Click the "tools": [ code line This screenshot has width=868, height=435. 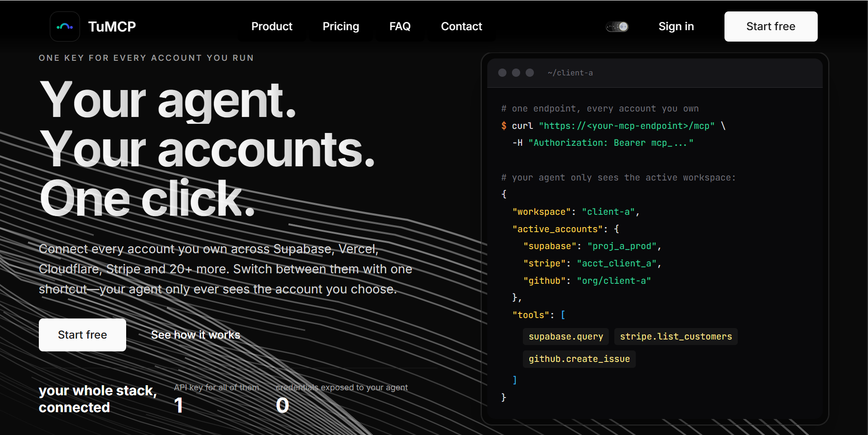[539, 315]
